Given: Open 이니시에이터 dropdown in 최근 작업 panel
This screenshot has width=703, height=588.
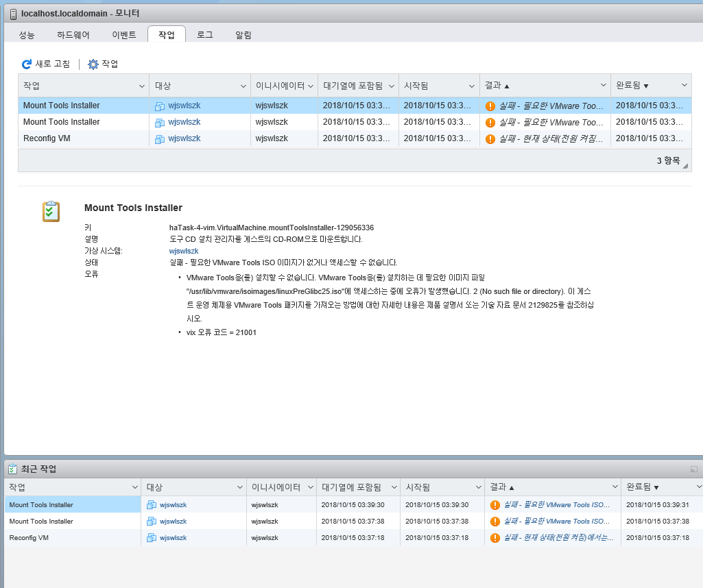Looking at the screenshot, I should point(310,487).
